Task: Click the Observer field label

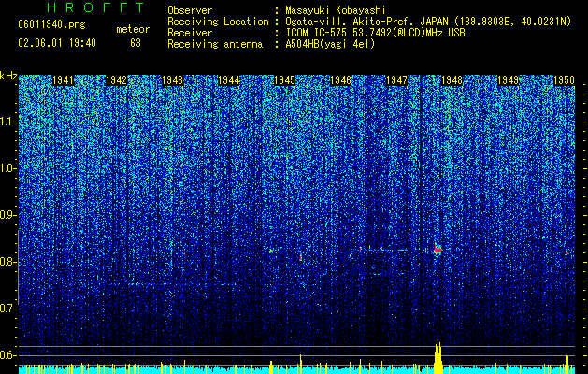Action: 190,10
